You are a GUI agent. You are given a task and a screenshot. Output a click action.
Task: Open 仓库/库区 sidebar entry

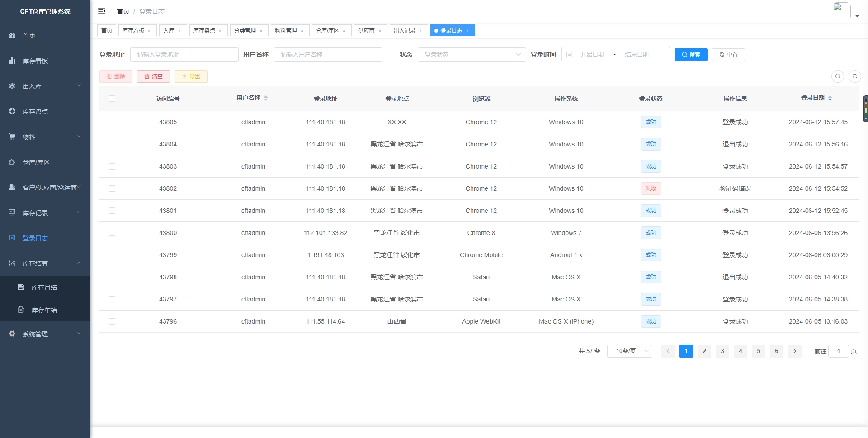click(x=45, y=162)
